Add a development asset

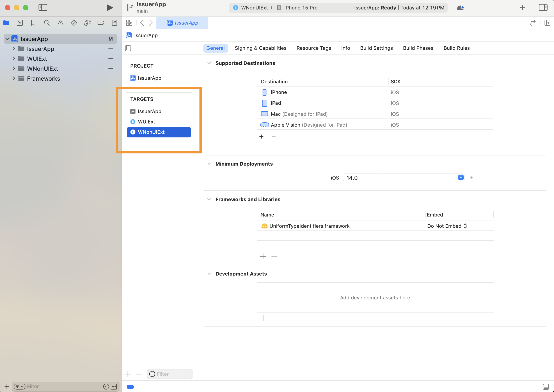click(x=263, y=318)
